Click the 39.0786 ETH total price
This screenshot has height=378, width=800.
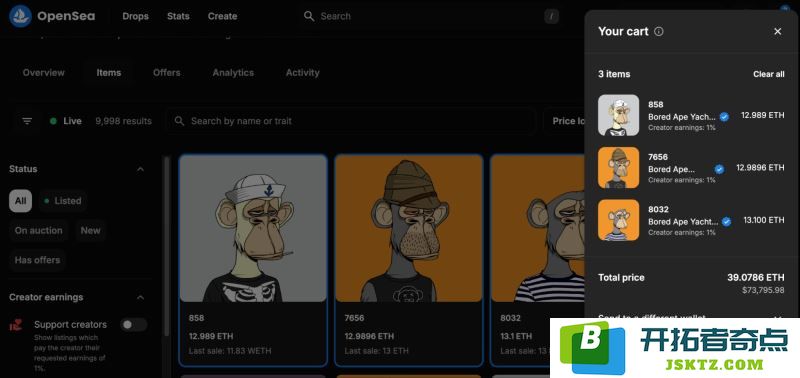pyautogui.click(x=756, y=278)
